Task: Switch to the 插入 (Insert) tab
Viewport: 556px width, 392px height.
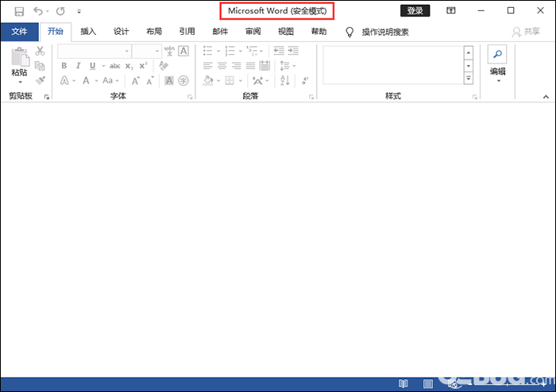Action: click(x=88, y=32)
